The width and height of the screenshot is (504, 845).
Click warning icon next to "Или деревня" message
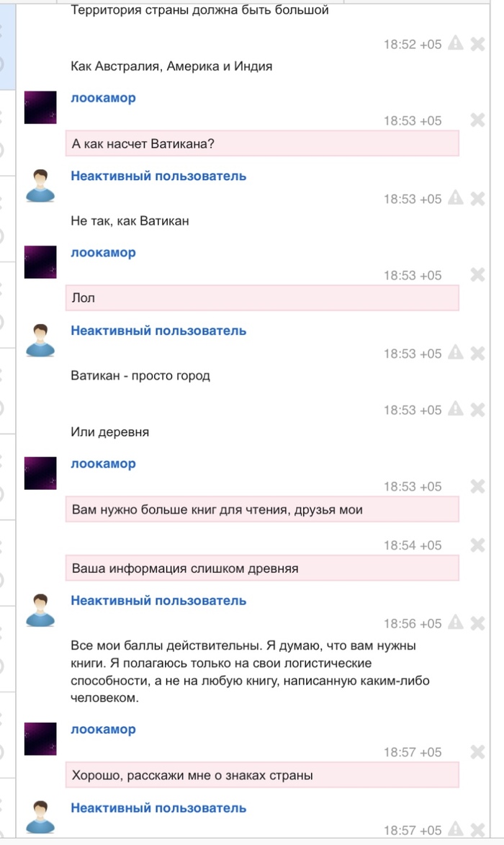click(455, 409)
